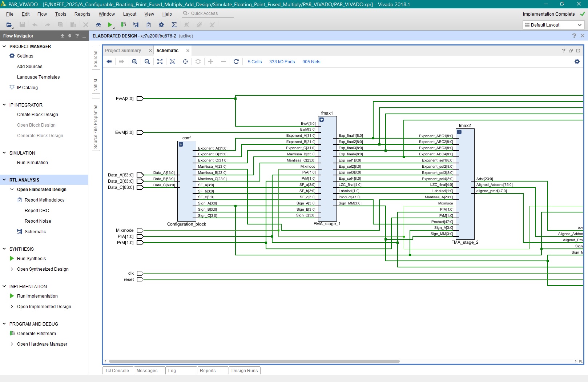Click the Generate Bitstream toolbar icon
588x382 pixels.
123,25
